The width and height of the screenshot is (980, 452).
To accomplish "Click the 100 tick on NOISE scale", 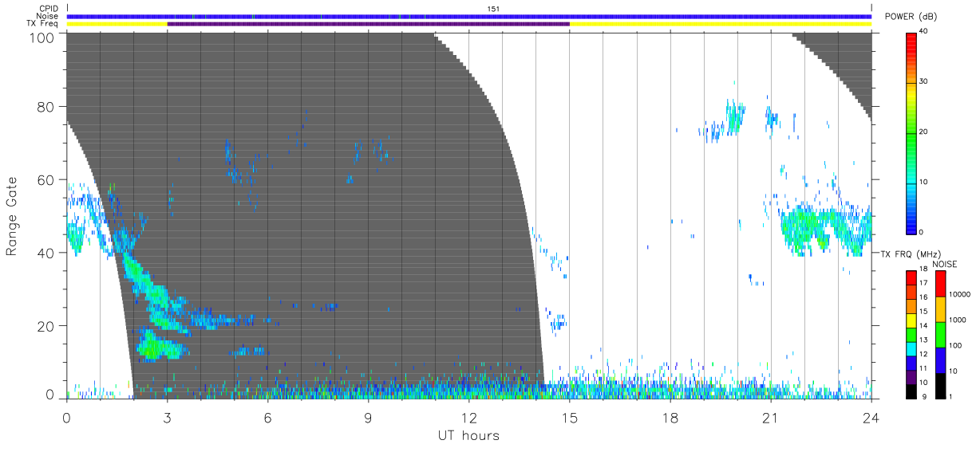I will (954, 345).
